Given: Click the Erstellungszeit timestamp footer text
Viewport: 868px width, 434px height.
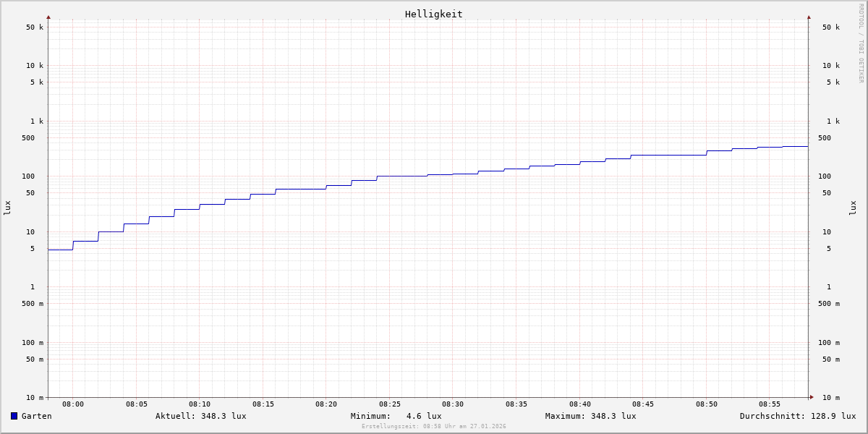Looking at the screenshot, I should (x=433, y=427).
